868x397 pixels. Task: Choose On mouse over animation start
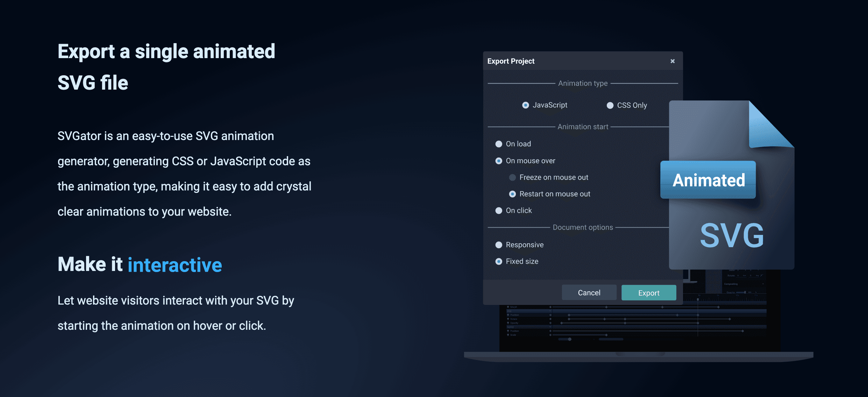pos(499,161)
